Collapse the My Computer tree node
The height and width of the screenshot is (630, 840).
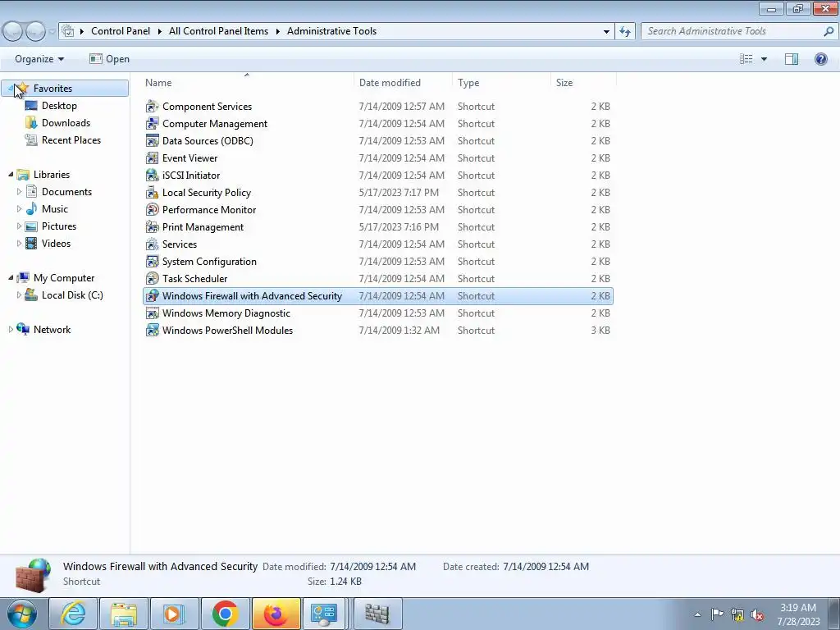11,278
